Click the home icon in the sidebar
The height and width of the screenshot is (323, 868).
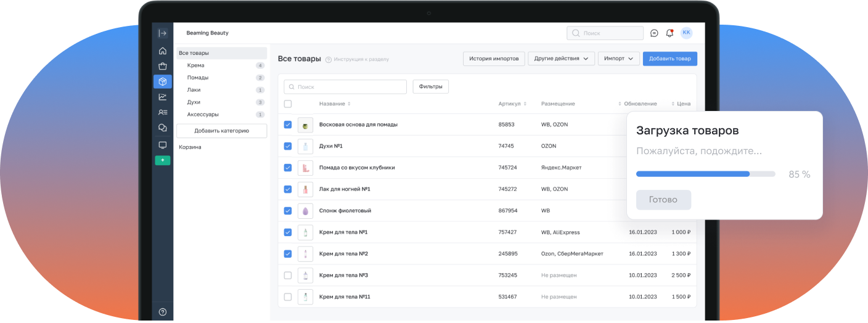click(x=163, y=51)
